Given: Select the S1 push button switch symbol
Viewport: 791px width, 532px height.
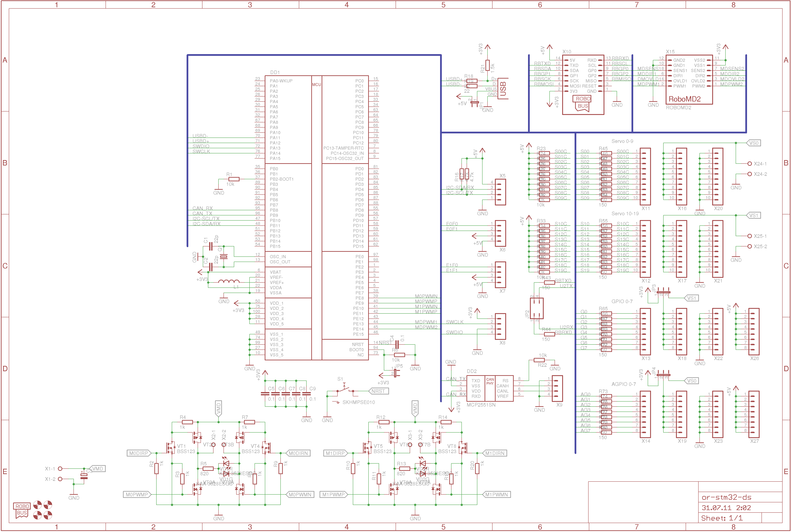Looking at the screenshot, I should [345, 389].
